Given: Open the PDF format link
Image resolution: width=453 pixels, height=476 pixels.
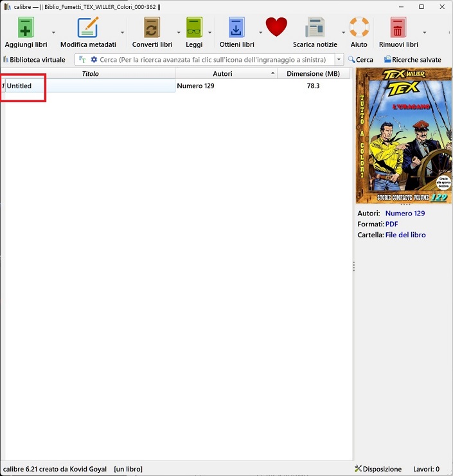Looking at the screenshot, I should (391, 224).
